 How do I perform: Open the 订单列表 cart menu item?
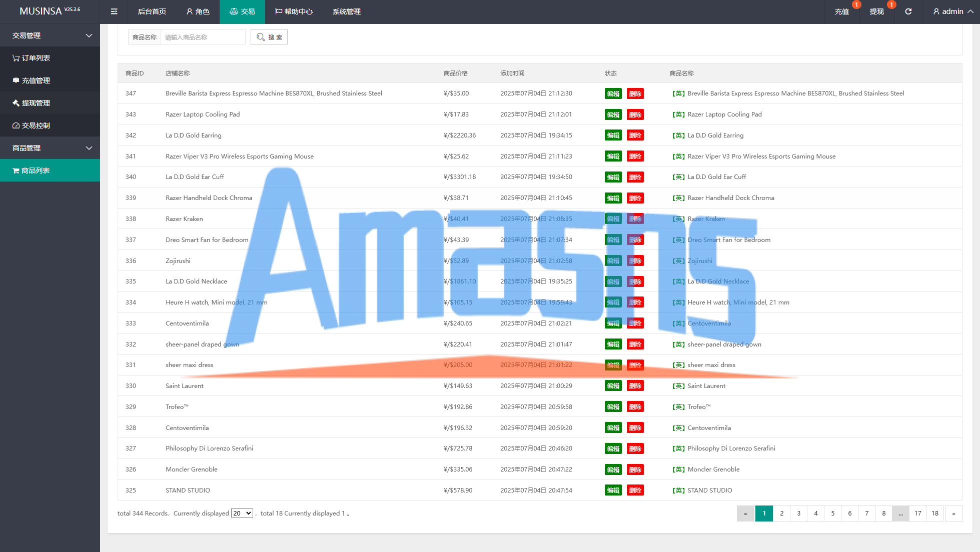point(35,58)
